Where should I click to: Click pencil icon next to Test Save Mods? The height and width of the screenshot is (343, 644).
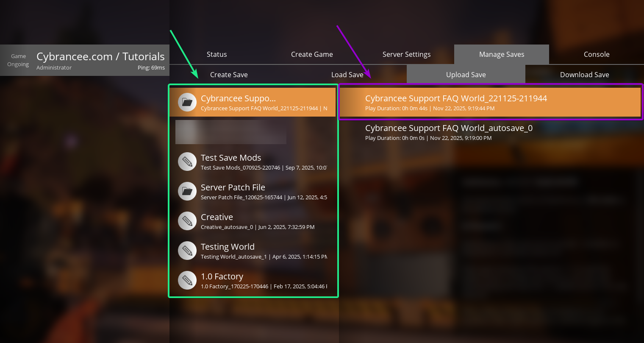tap(187, 162)
